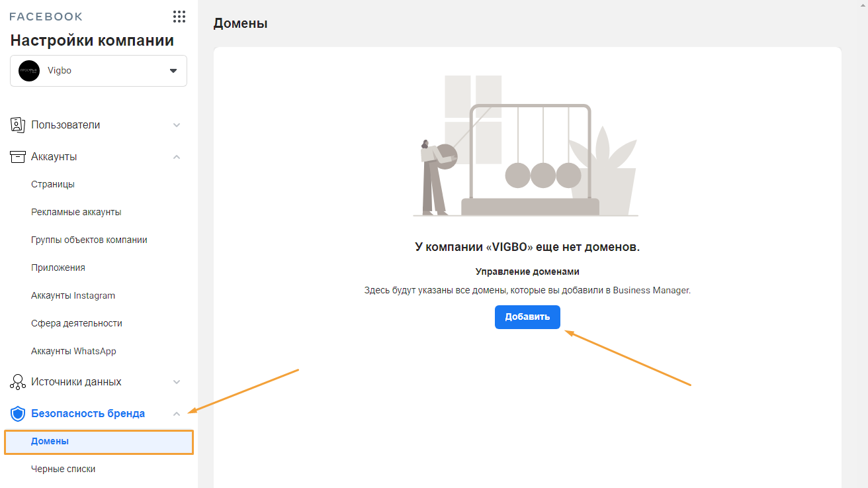Open the Facebook apps grid menu
Screen dimensions: 868x488
(179, 17)
